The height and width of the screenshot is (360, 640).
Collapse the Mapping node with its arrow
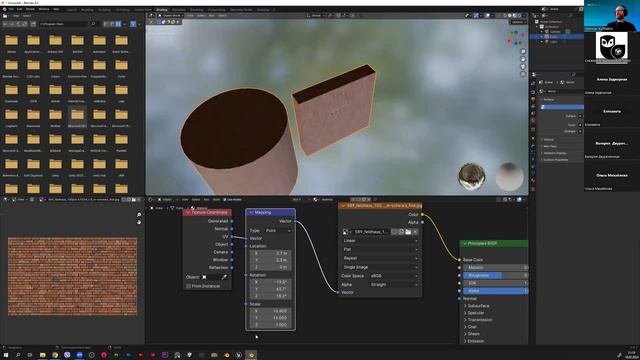251,213
